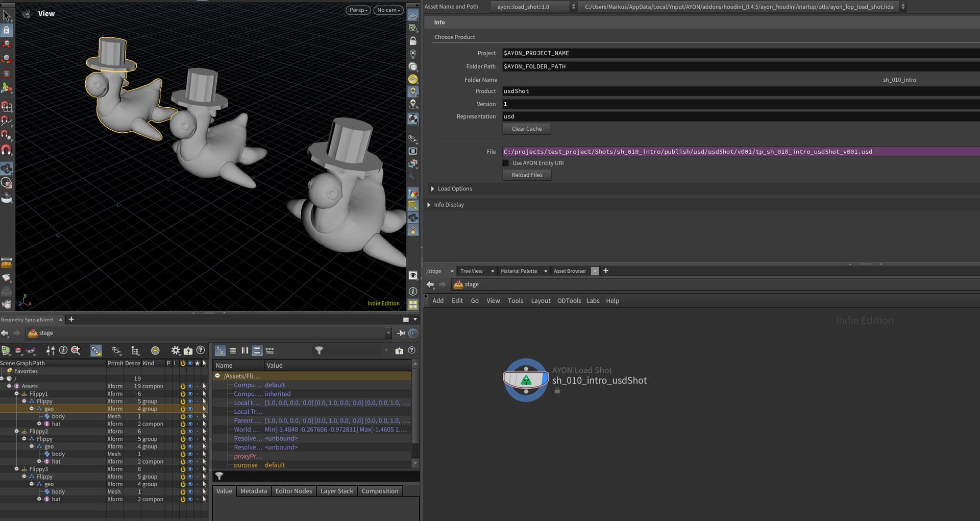Click the funnel filter icon above attribute list
This screenshot has width=980, height=521.
[319, 350]
